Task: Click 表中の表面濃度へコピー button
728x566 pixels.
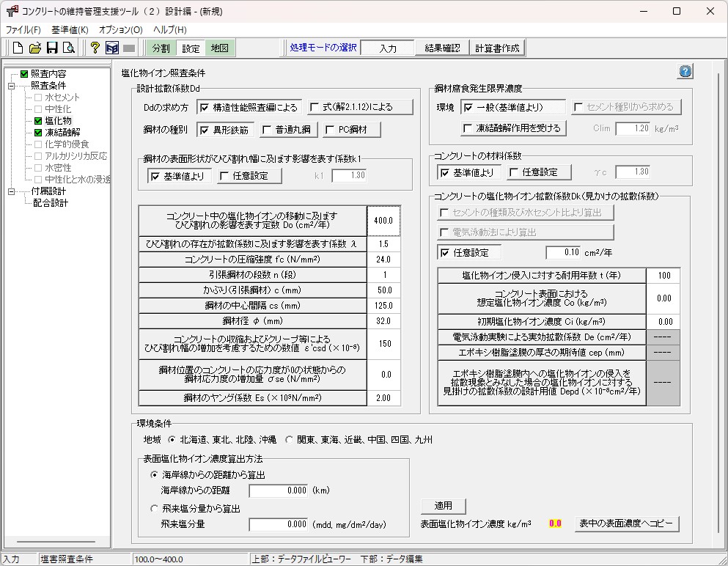Action: pyautogui.click(x=626, y=523)
